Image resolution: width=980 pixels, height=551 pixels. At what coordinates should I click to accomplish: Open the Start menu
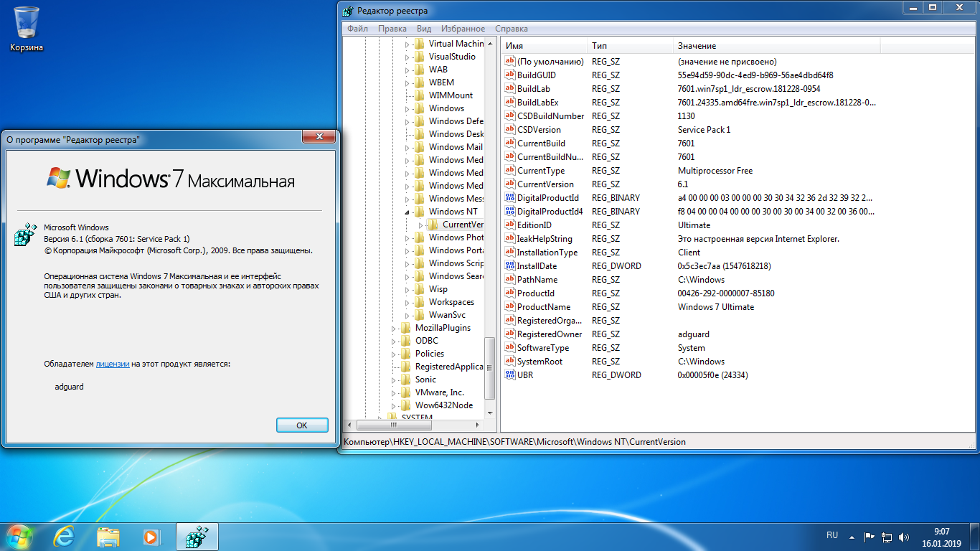click(x=19, y=537)
